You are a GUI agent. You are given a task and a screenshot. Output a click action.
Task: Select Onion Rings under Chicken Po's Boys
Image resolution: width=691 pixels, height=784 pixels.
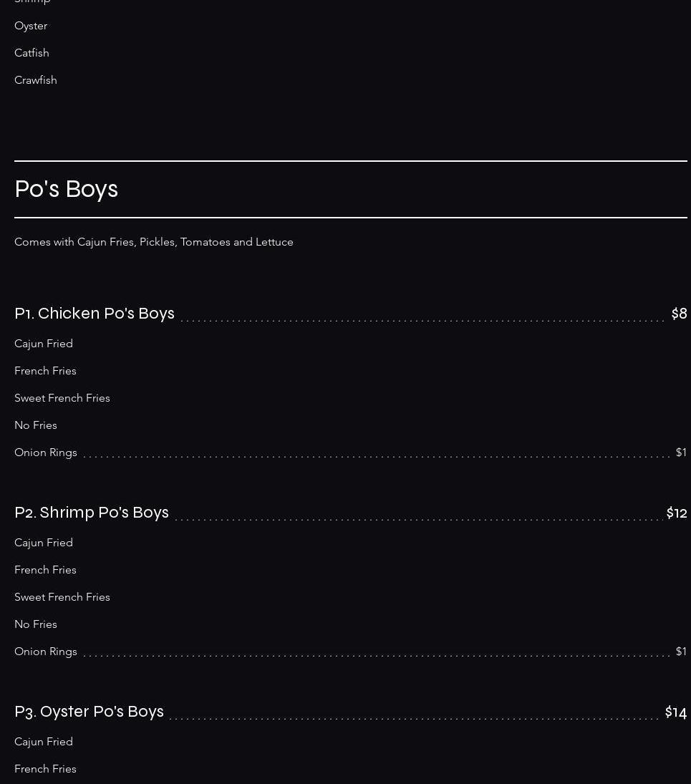click(x=46, y=453)
